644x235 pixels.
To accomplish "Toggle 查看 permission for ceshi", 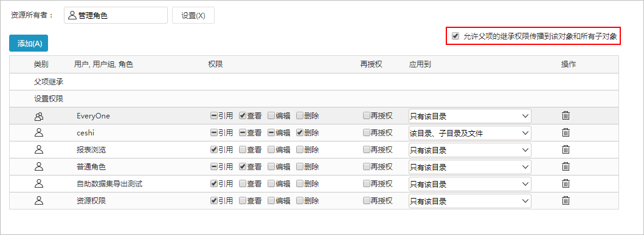I will [243, 132].
